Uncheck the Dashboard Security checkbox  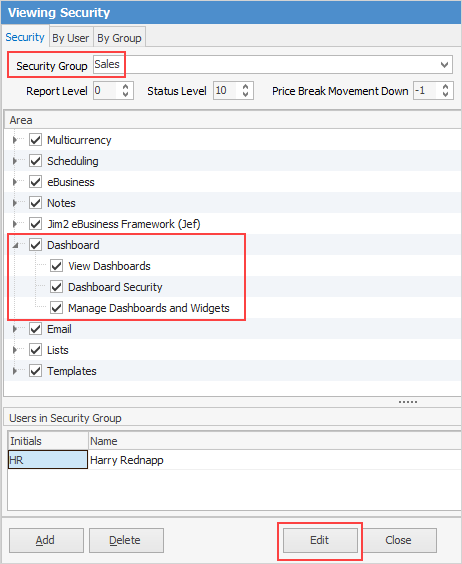point(56,287)
